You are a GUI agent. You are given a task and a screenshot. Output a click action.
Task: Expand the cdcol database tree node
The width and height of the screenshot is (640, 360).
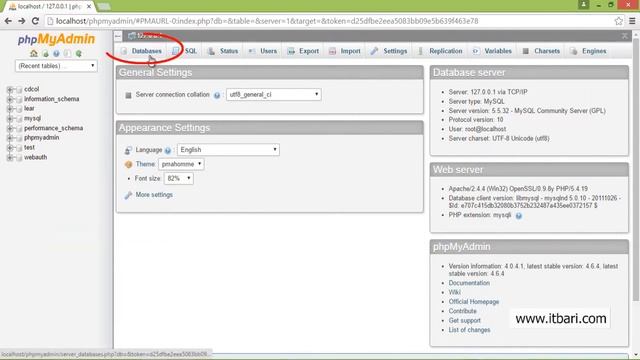click(10, 89)
